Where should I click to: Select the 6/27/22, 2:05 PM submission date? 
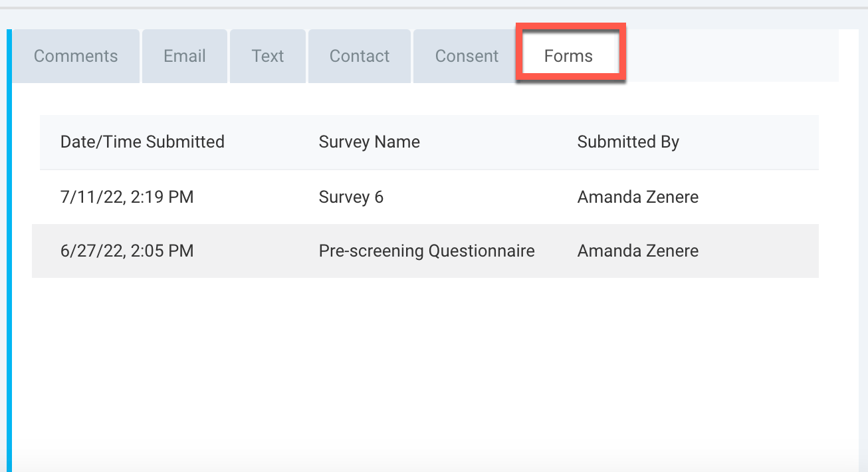tap(127, 251)
